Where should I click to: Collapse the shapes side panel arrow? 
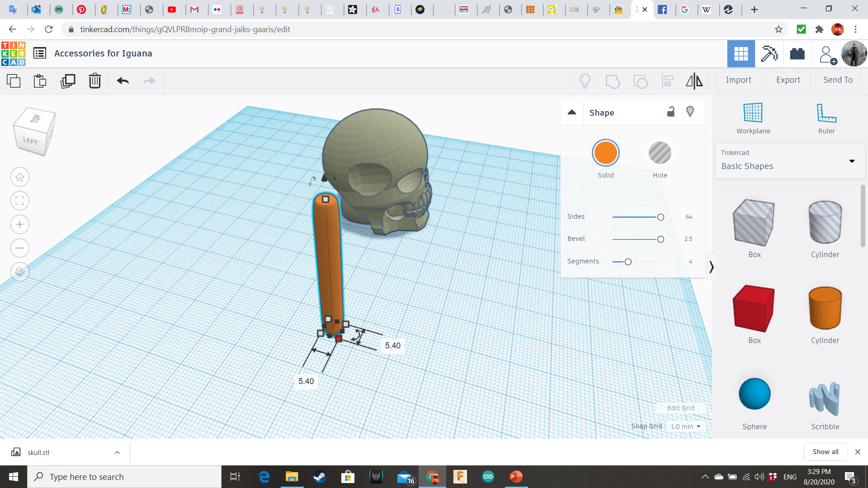[x=711, y=267]
